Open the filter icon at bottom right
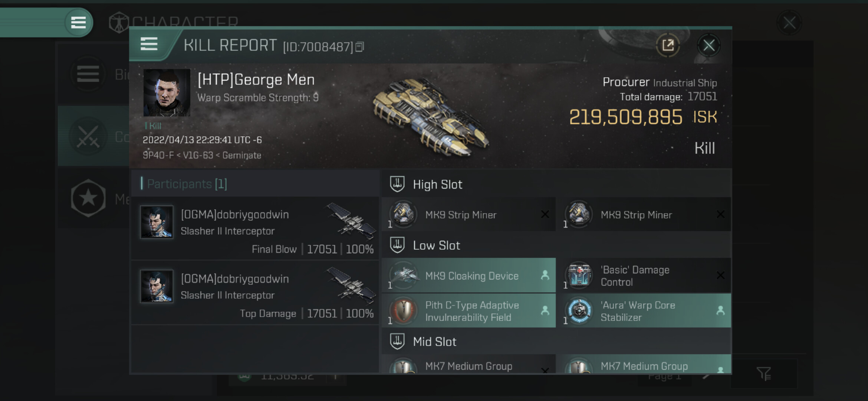This screenshot has width=868, height=401. click(764, 373)
